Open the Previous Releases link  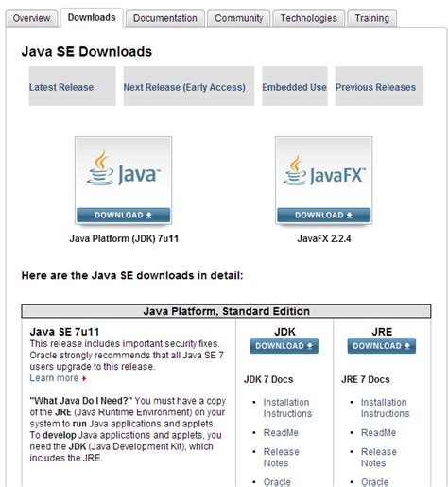[x=375, y=87]
